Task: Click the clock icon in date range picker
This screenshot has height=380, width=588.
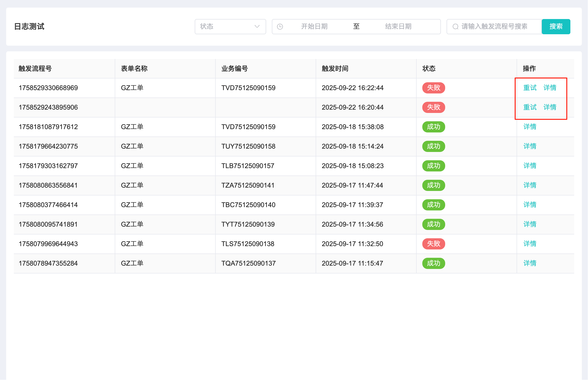Action: click(280, 26)
